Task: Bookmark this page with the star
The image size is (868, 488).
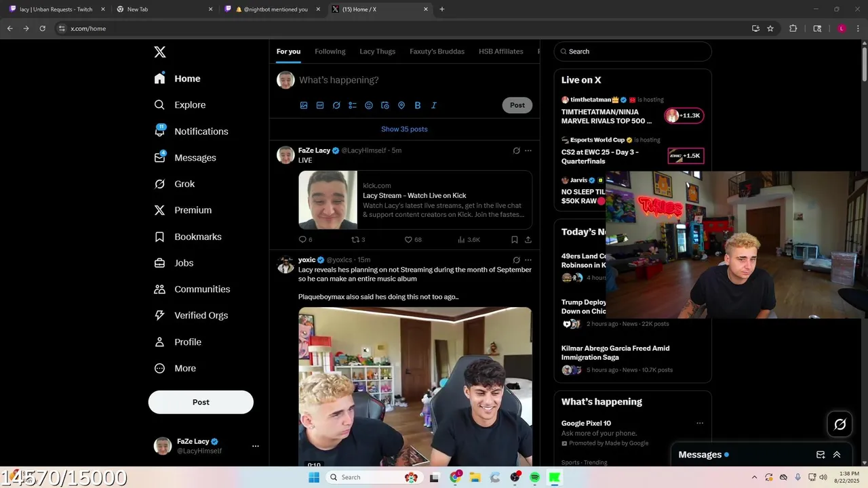Action: [x=770, y=28]
